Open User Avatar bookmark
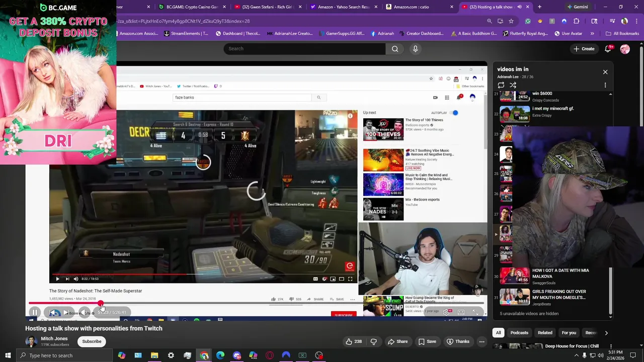 pyautogui.click(x=568, y=34)
